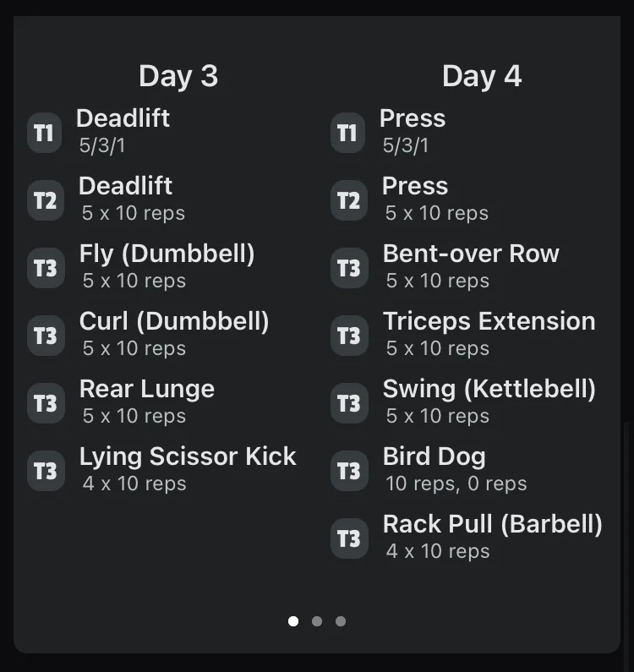Tap the T1 badge beside Day 3 Deadlift
This screenshot has height=672, width=634.
click(x=44, y=134)
